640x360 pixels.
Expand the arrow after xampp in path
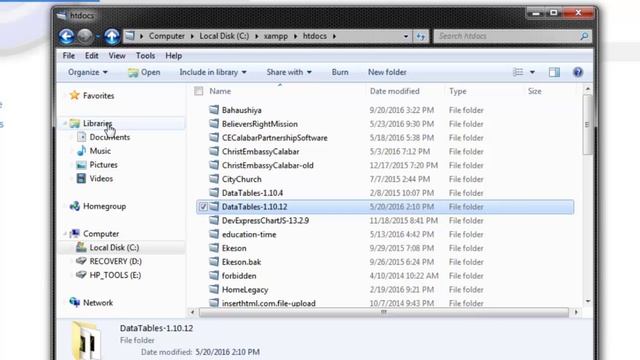(296, 36)
